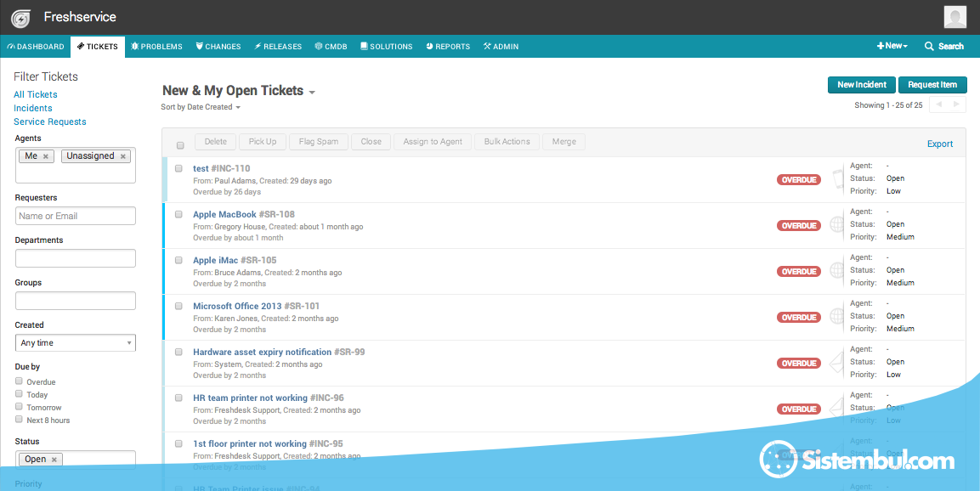This screenshot has width=980, height=491.
Task: Click the Merge button
Action: (x=564, y=142)
